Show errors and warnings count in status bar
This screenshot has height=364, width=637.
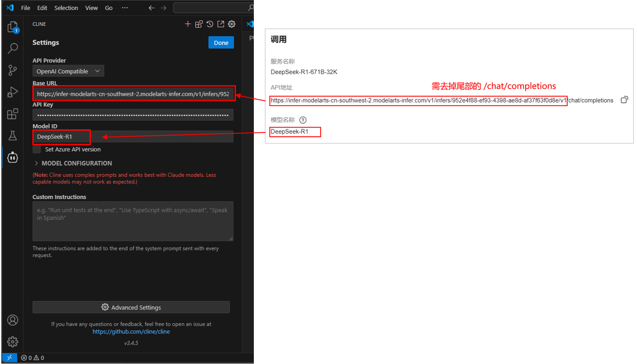pos(33,358)
